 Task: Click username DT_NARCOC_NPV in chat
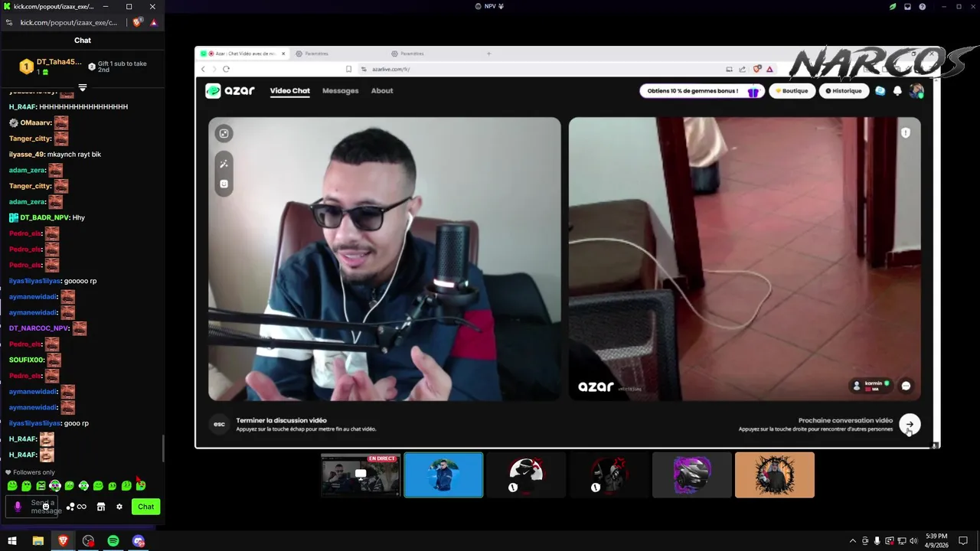point(39,328)
